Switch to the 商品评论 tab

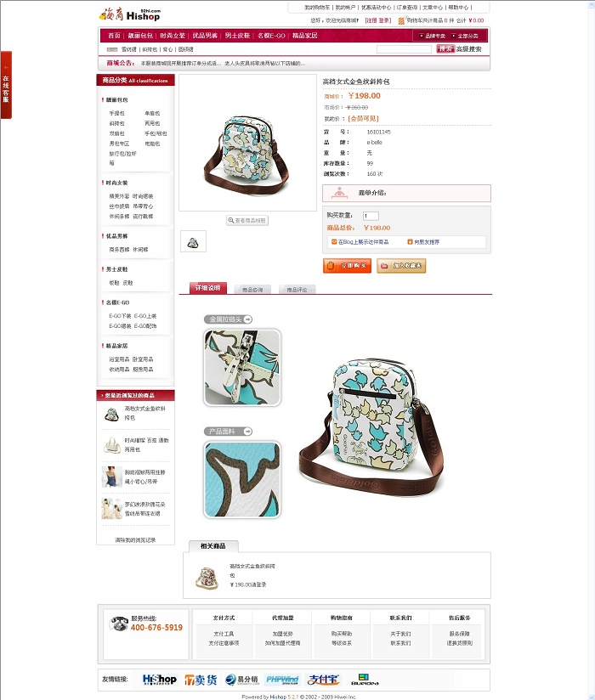297,290
